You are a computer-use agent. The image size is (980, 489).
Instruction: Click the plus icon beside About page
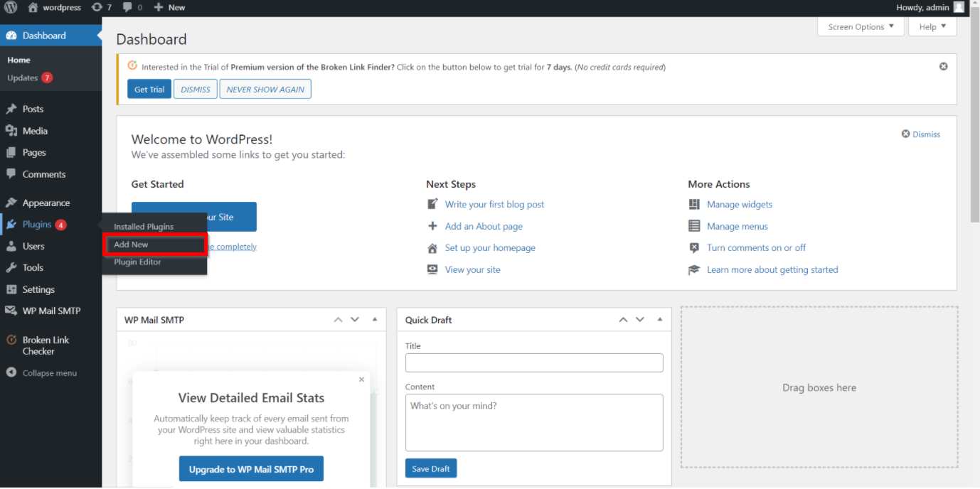click(432, 226)
